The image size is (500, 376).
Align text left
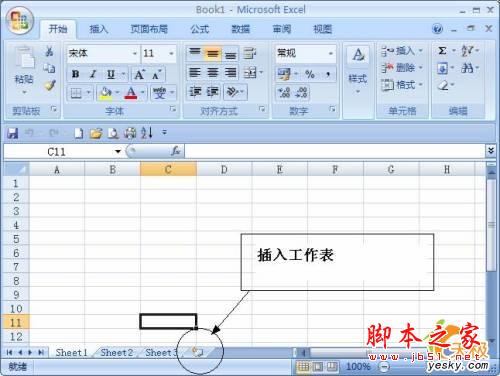[x=195, y=72]
